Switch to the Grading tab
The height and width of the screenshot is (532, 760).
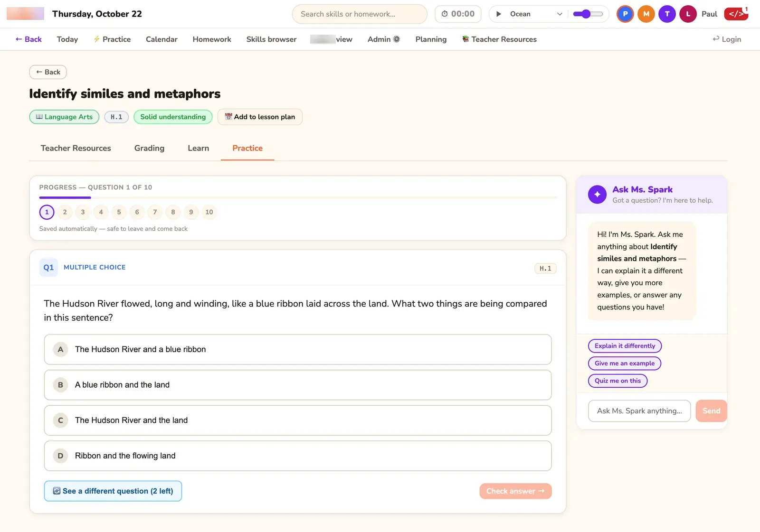pyautogui.click(x=149, y=148)
